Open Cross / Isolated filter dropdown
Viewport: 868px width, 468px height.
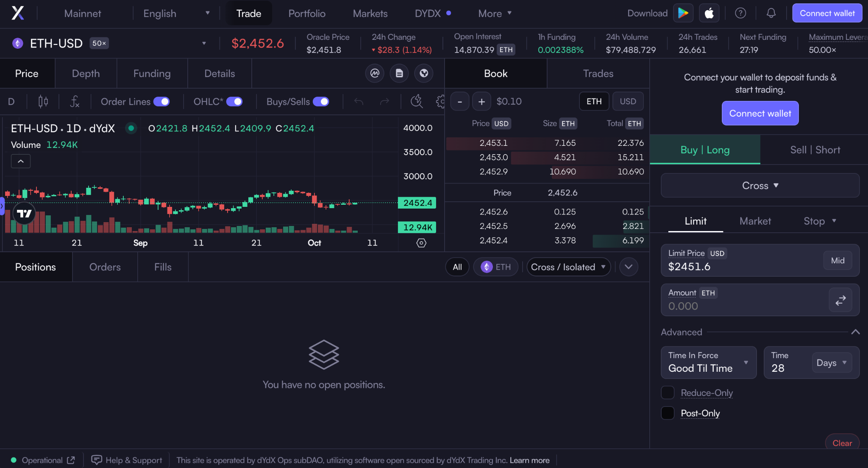click(x=568, y=267)
